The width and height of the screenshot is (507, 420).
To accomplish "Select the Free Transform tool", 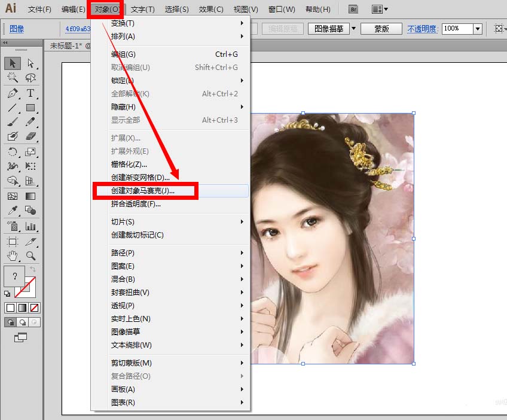I will pos(30,166).
